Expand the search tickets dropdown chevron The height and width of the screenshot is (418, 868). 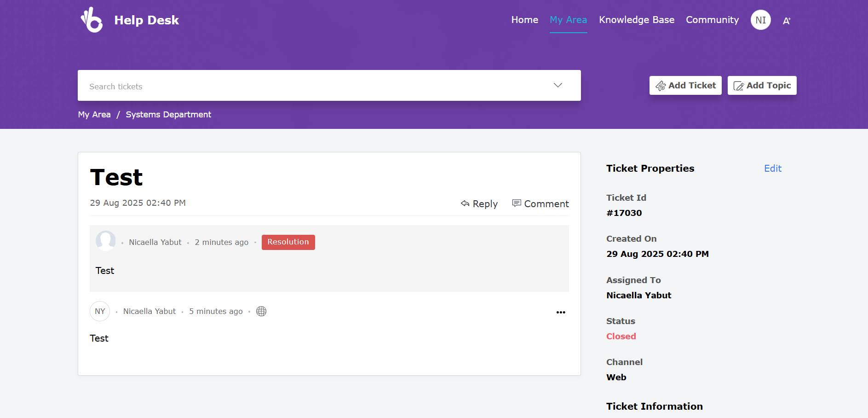(x=558, y=85)
